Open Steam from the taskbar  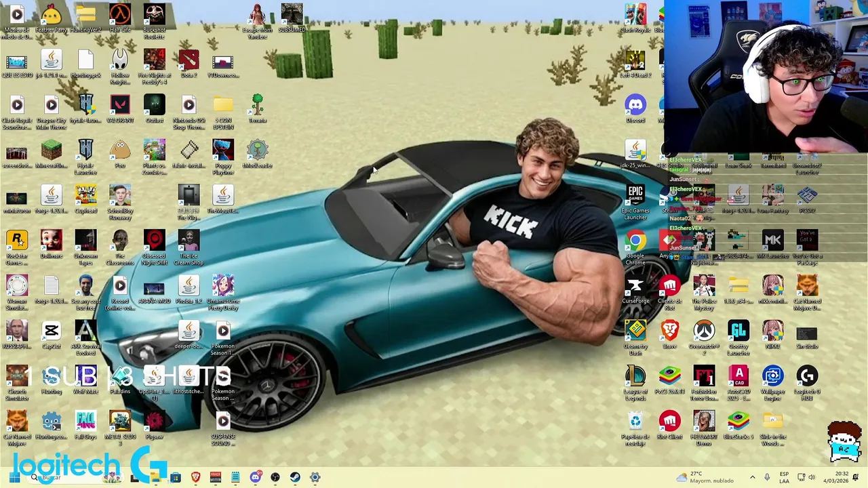point(295,478)
